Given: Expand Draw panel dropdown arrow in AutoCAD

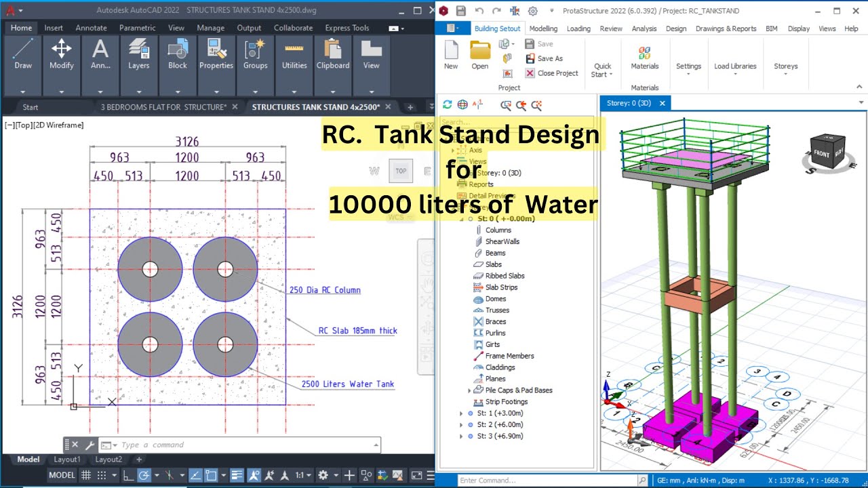Looking at the screenshot, I should [23, 91].
